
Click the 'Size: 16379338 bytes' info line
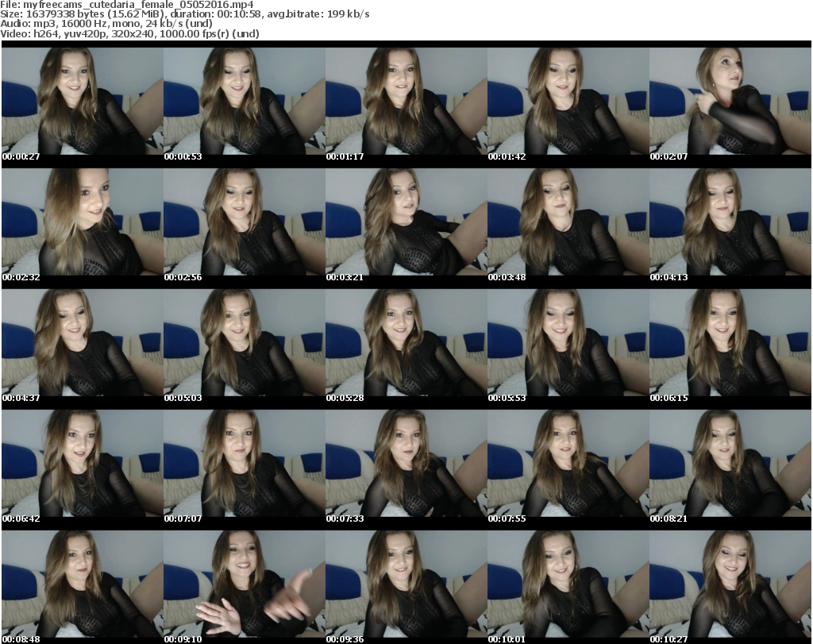click(184, 14)
